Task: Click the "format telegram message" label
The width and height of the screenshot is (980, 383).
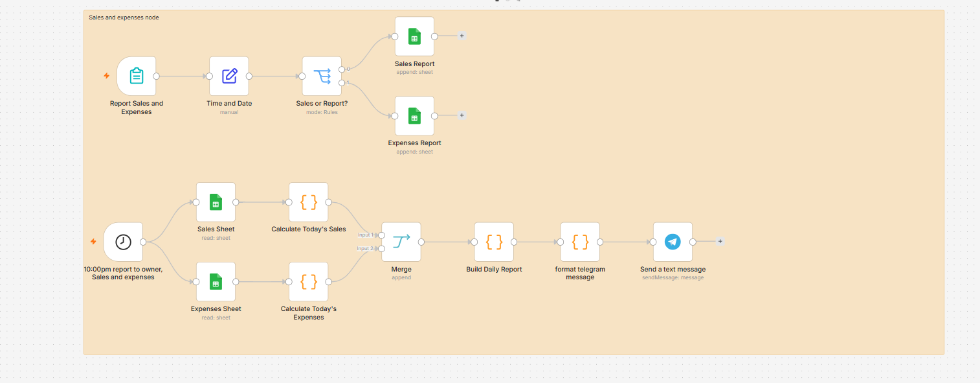Action: point(580,273)
